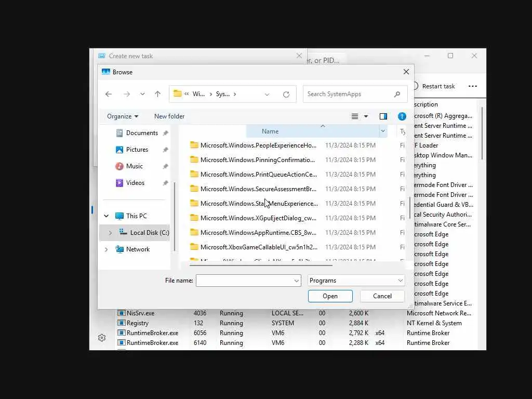Click the Documents pin icon

point(165,133)
